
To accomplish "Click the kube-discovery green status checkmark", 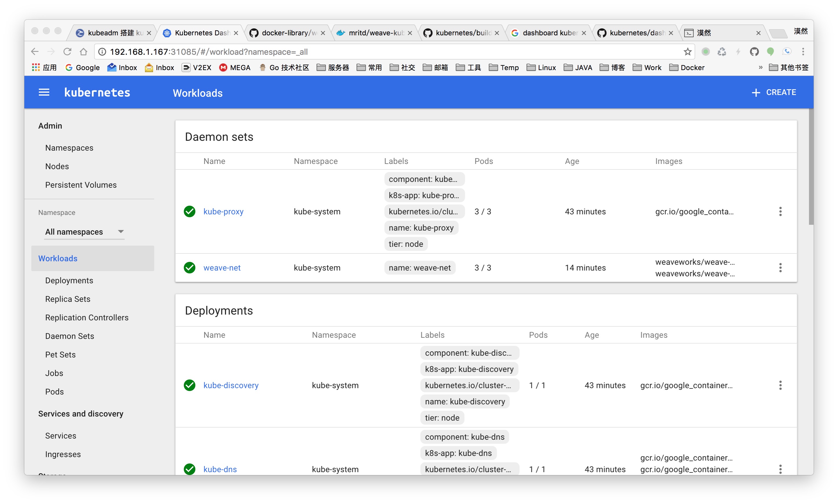I will [x=190, y=385].
